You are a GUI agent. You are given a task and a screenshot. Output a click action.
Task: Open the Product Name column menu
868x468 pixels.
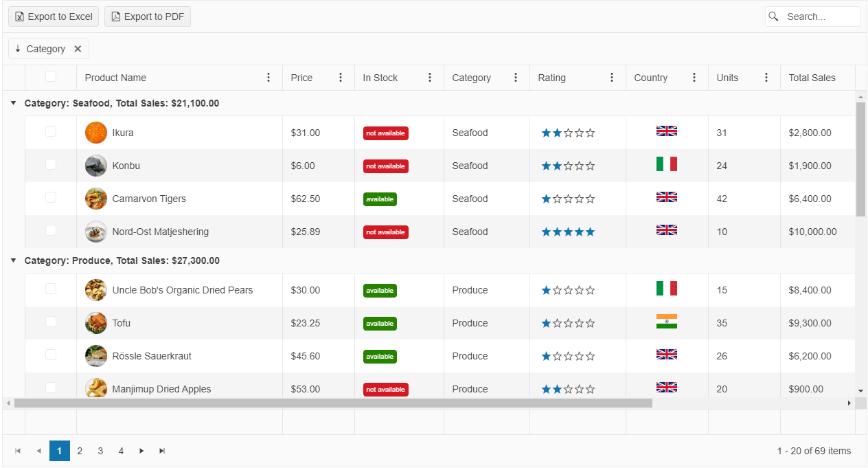pyautogui.click(x=269, y=78)
